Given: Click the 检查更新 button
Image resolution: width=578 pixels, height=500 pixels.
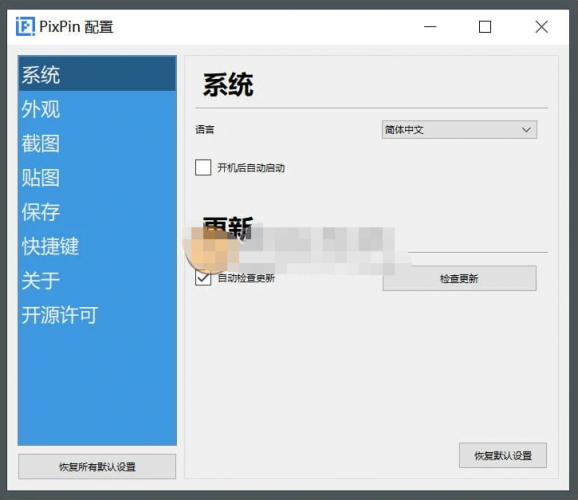Looking at the screenshot, I should click(x=459, y=278).
